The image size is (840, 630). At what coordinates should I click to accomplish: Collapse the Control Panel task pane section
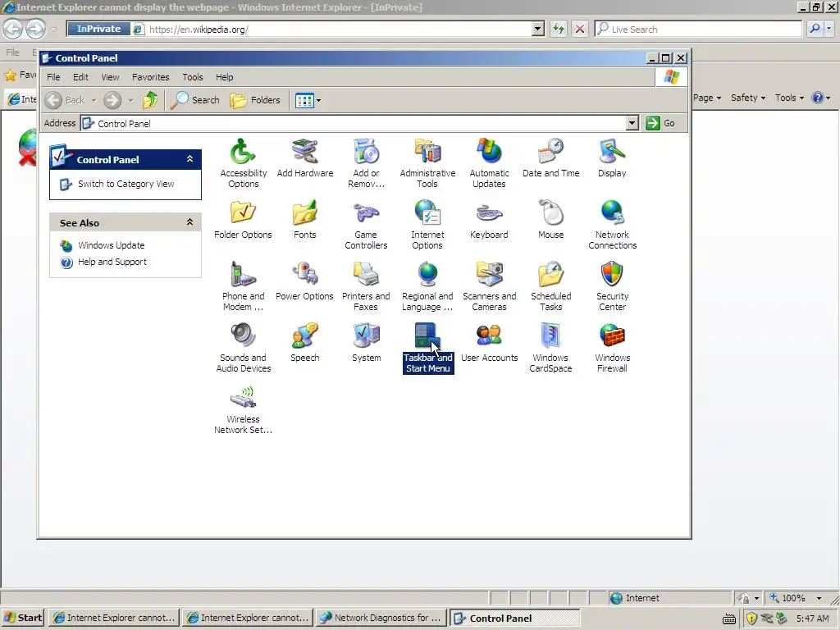[x=189, y=159]
